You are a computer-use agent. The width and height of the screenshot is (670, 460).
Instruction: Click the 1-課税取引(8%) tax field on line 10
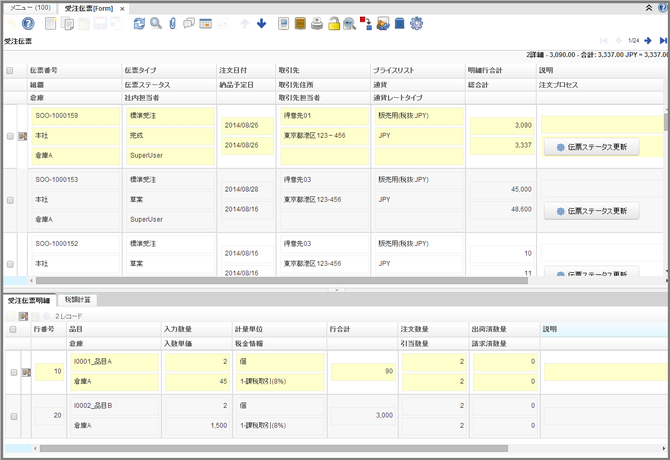(280, 381)
